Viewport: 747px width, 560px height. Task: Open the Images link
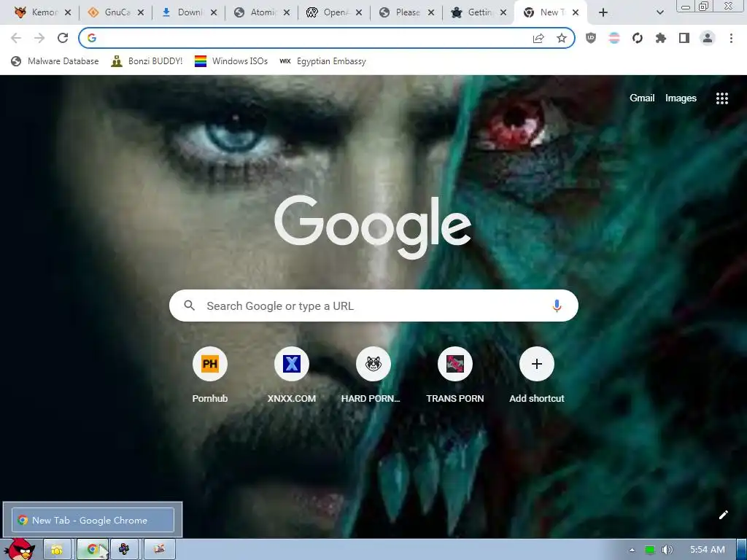coord(681,98)
